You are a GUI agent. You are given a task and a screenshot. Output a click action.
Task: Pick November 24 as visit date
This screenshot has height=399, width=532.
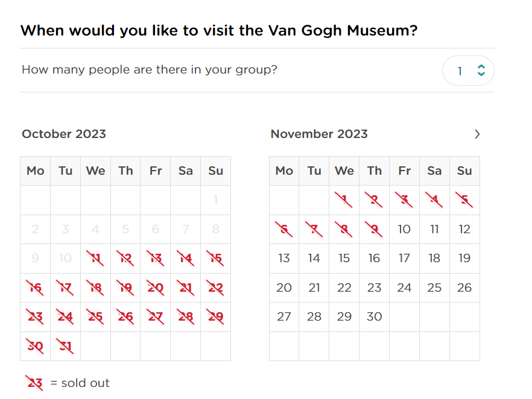[x=404, y=288]
